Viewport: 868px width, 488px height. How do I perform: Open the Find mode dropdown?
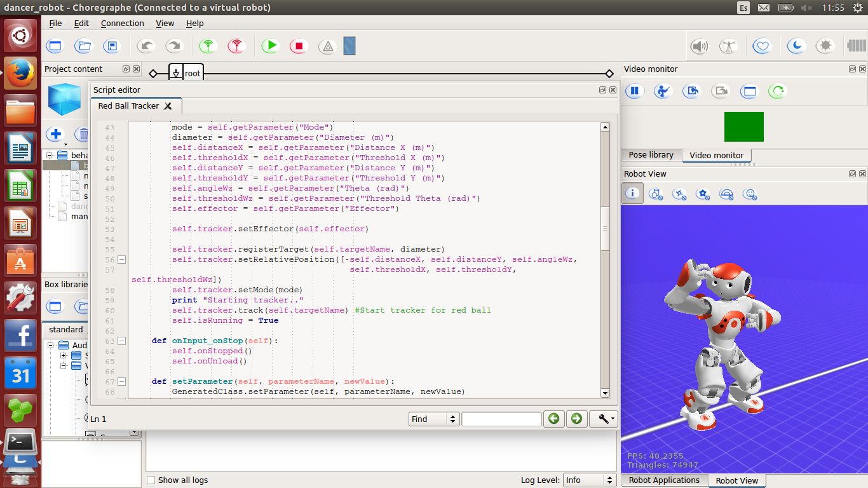click(435, 419)
